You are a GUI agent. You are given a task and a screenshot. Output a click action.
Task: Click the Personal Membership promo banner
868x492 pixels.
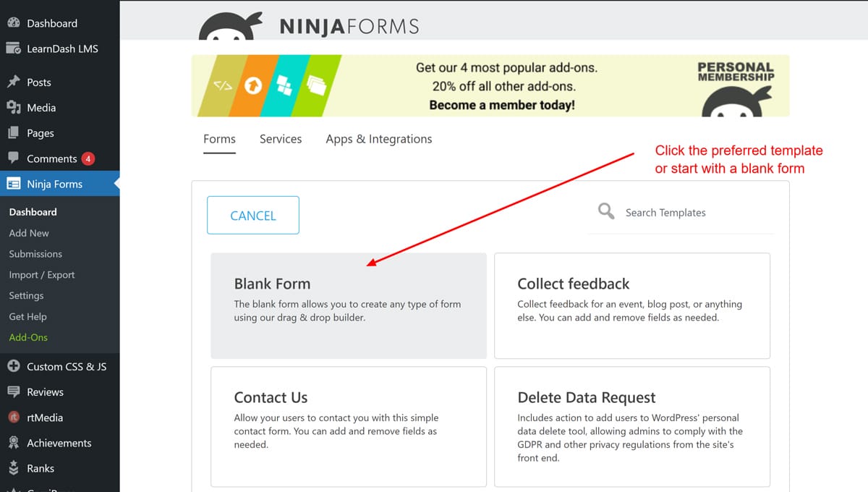pyautogui.click(x=490, y=86)
